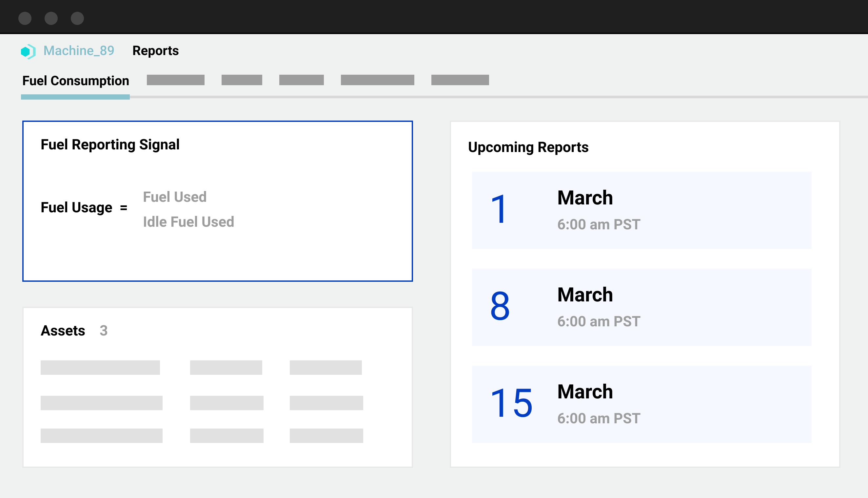Click the Fuel Usage label
Image resolution: width=868 pixels, height=498 pixels.
tap(76, 208)
